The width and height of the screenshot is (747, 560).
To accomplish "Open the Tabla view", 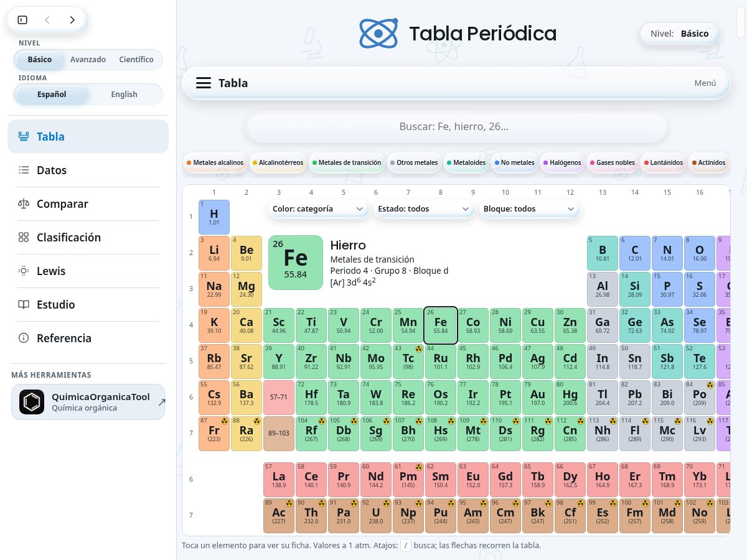I will click(x=88, y=136).
